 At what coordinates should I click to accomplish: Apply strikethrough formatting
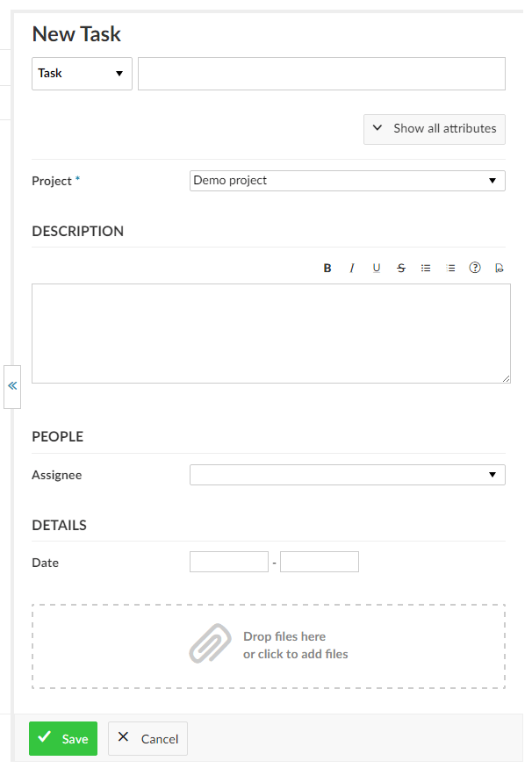pos(401,269)
